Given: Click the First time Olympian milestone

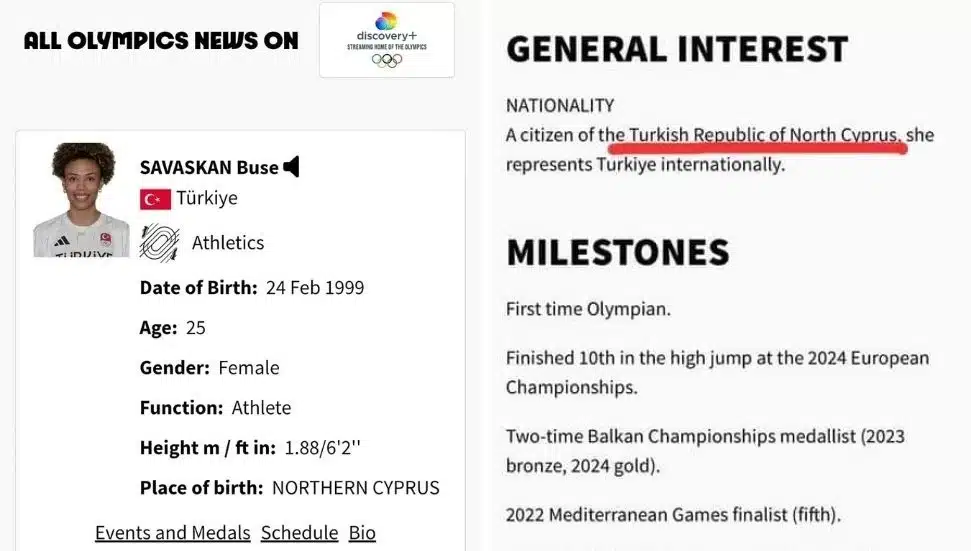Looking at the screenshot, I should pyautogui.click(x=588, y=309).
